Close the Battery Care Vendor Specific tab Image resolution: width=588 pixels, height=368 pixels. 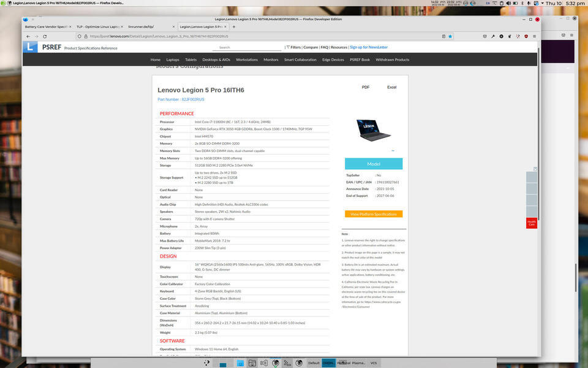tap(70, 26)
